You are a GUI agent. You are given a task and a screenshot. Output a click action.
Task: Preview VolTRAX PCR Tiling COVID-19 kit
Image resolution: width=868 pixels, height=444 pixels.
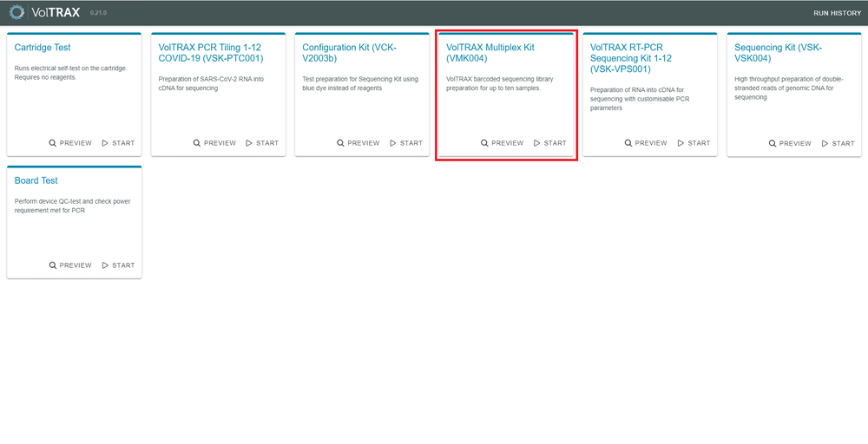pos(214,143)
